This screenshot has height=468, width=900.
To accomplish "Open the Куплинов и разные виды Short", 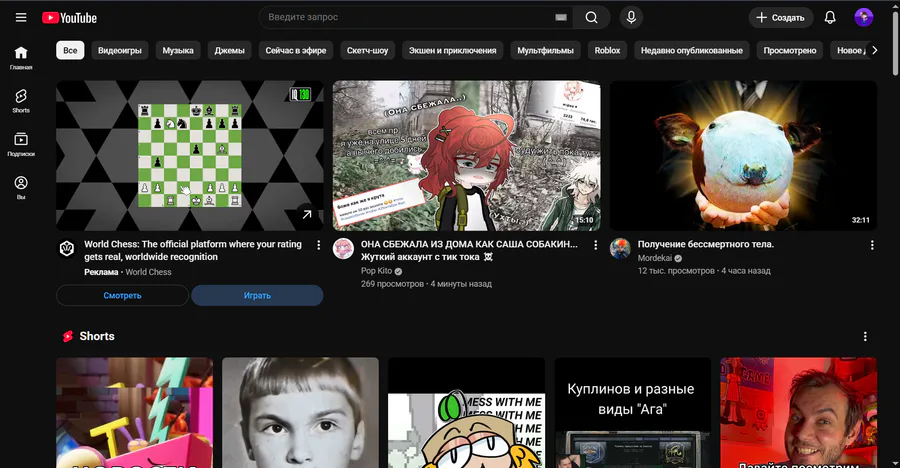I will [633, 413].
